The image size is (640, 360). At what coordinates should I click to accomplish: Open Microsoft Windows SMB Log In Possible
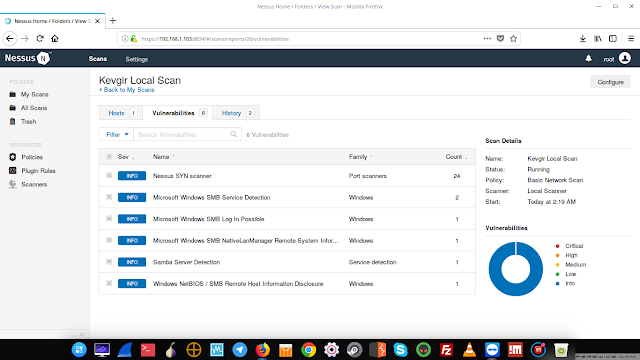click(208, 219)
